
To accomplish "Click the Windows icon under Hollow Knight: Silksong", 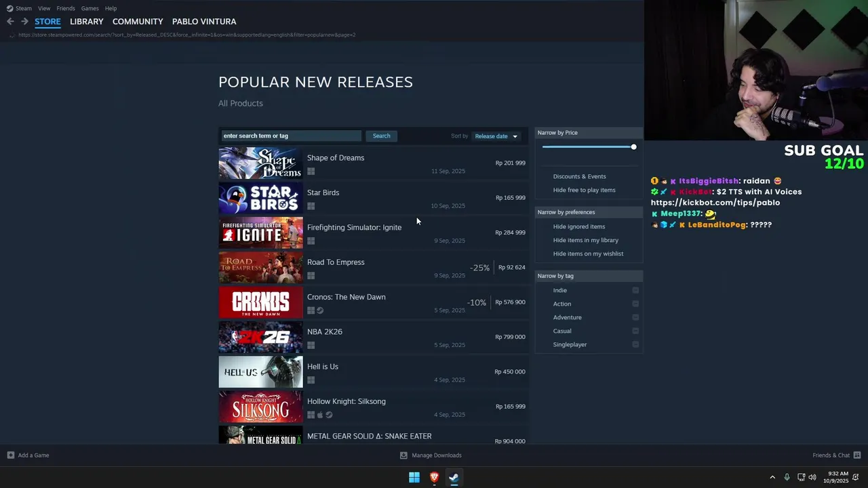I will click(x=311, y=415).
